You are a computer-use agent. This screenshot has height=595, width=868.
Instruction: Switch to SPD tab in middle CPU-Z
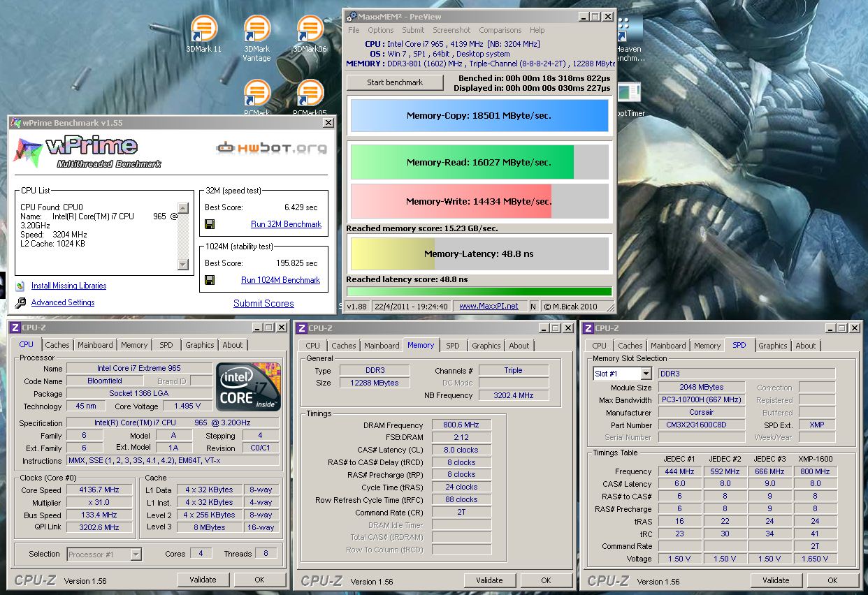(x=453, y=346)
